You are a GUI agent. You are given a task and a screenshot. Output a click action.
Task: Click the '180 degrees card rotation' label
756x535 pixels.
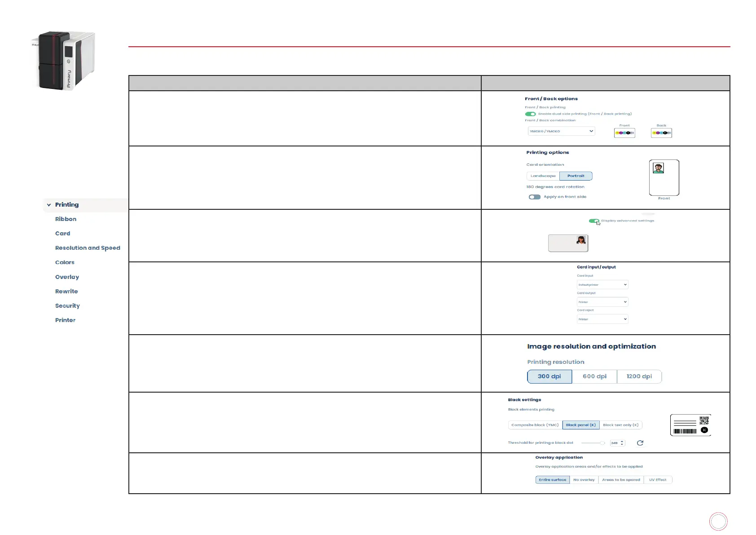pos(555,187)
